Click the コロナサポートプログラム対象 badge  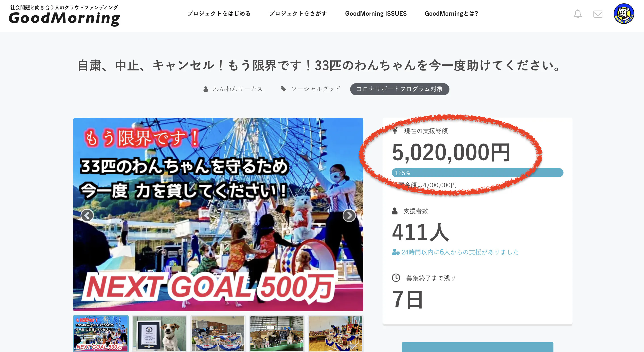(x=400, y=89)
